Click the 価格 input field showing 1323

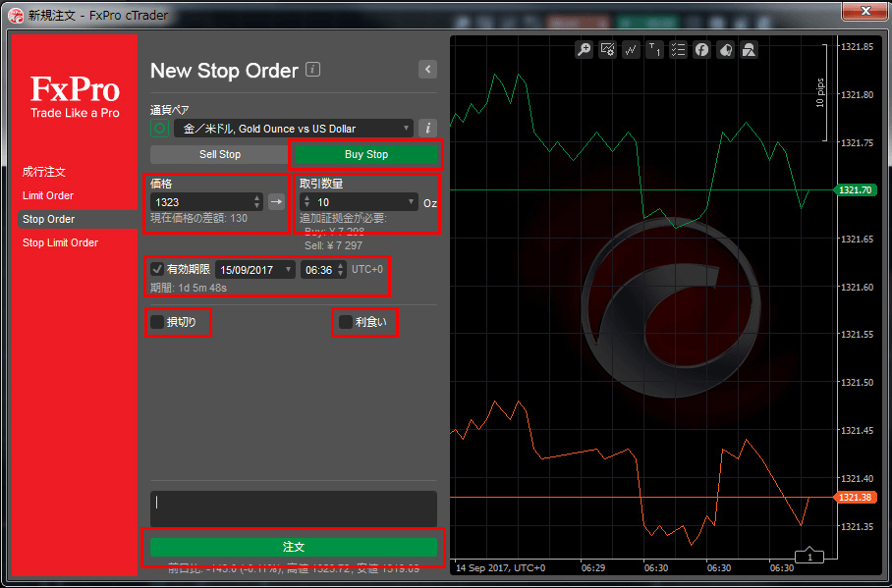point(201,202)
